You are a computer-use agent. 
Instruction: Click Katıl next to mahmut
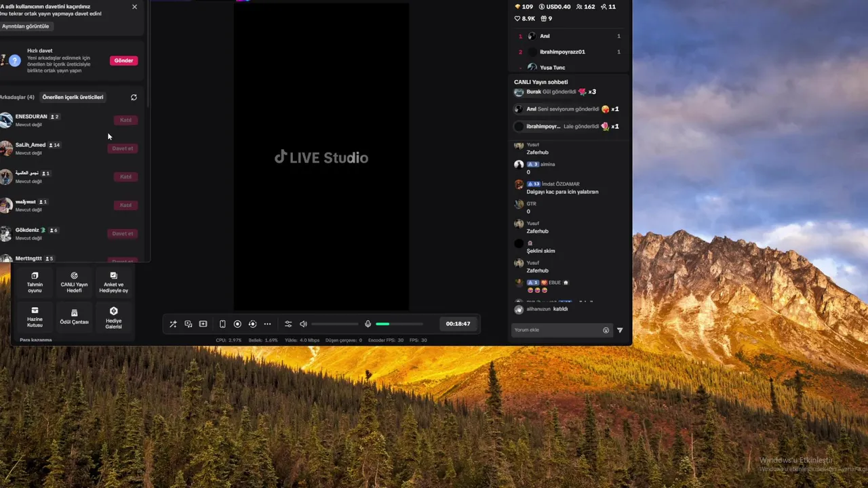(125, 205)
